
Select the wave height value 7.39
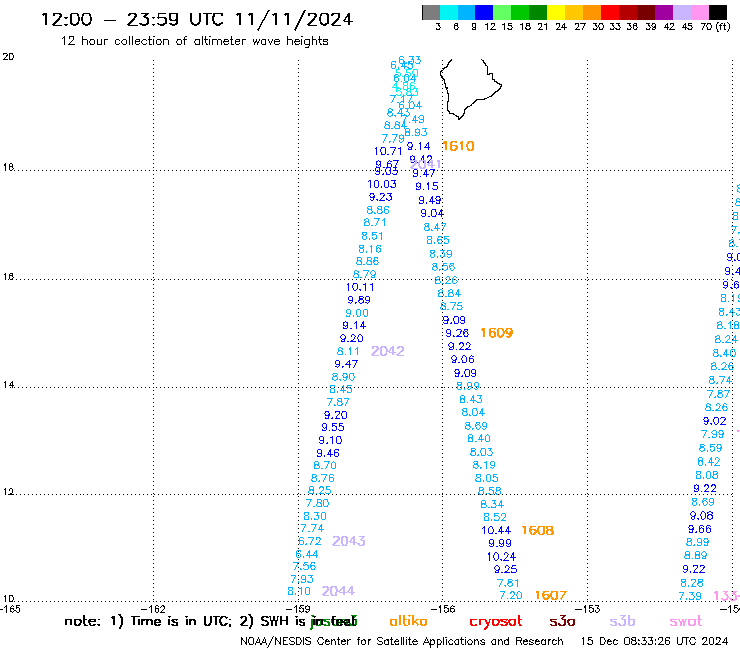pyautogui.click(x=690, y=597)
